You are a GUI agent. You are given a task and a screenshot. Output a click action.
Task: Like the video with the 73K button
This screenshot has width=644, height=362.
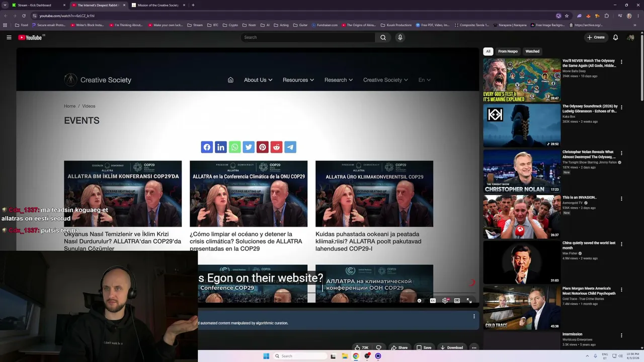click(362, 347)
